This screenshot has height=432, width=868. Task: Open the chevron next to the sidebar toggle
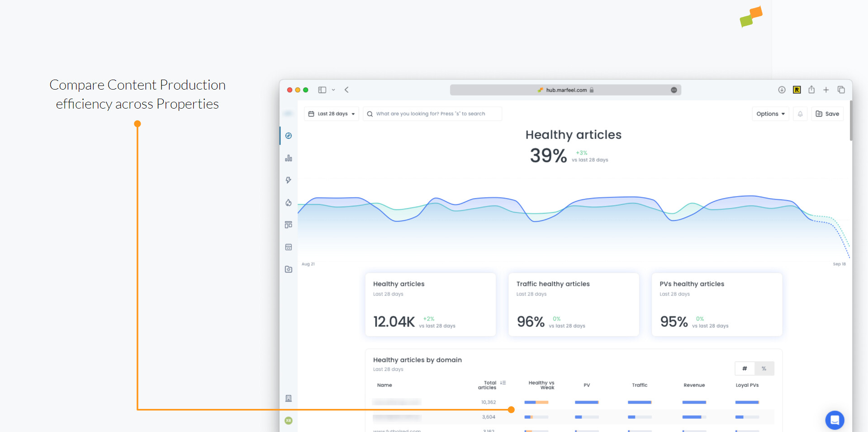coord(333,90)
